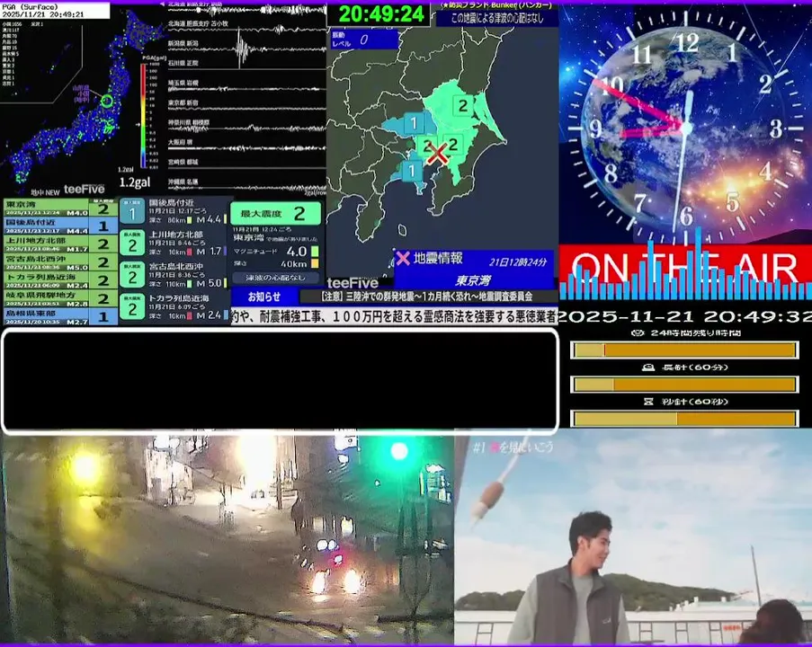Screen dimensions: 812x647
Task: Click the 津波の心配なし pill label
Action: (275, 278)
